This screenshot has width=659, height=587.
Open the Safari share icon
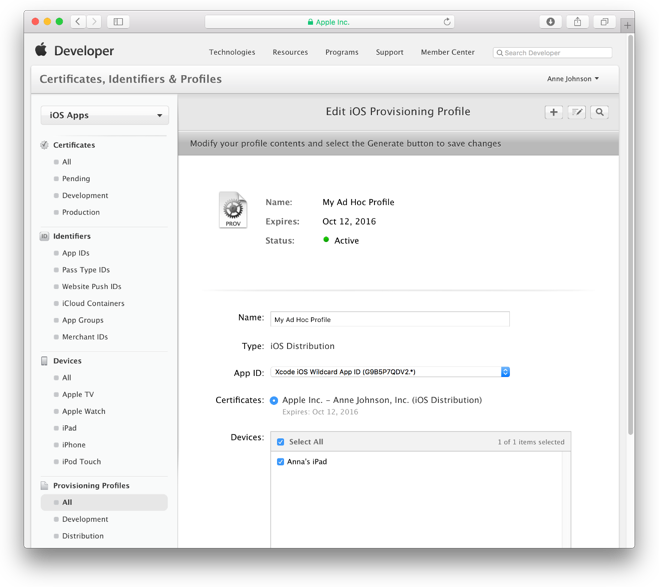point(577,21)
